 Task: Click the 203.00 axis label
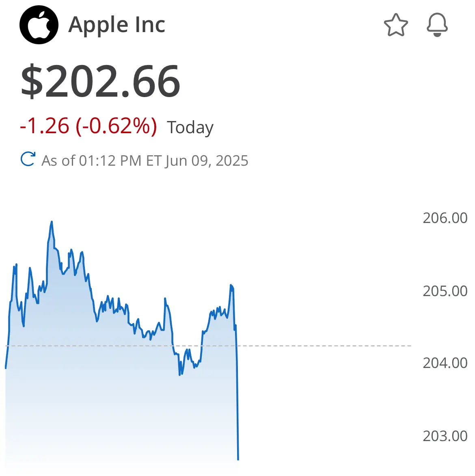tap(445, 436)
